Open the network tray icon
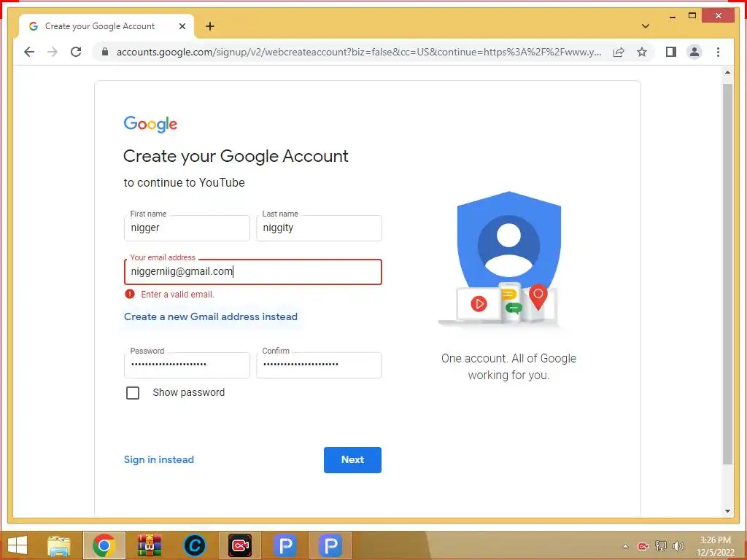 click(661, 546)
